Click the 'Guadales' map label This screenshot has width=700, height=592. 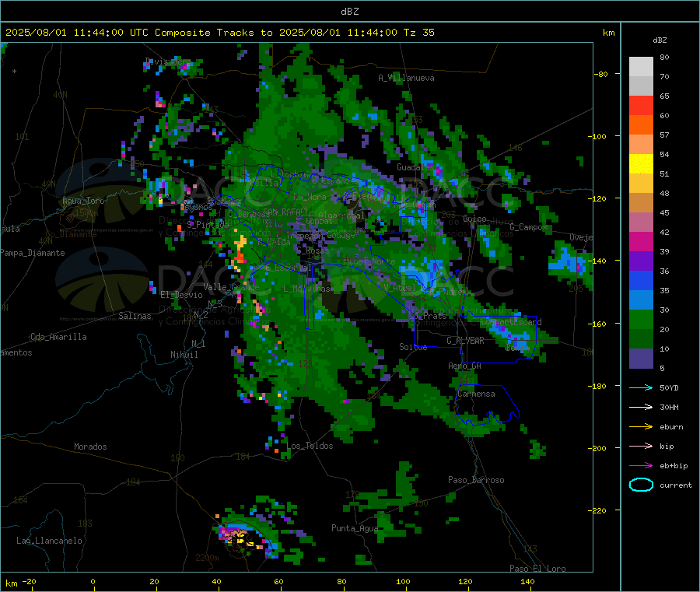415,167
